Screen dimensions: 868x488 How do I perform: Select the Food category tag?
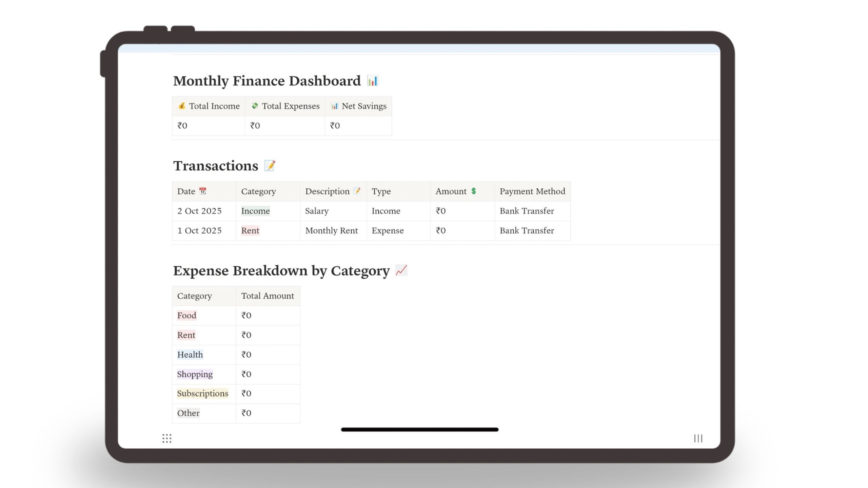(x=187, y=315)
